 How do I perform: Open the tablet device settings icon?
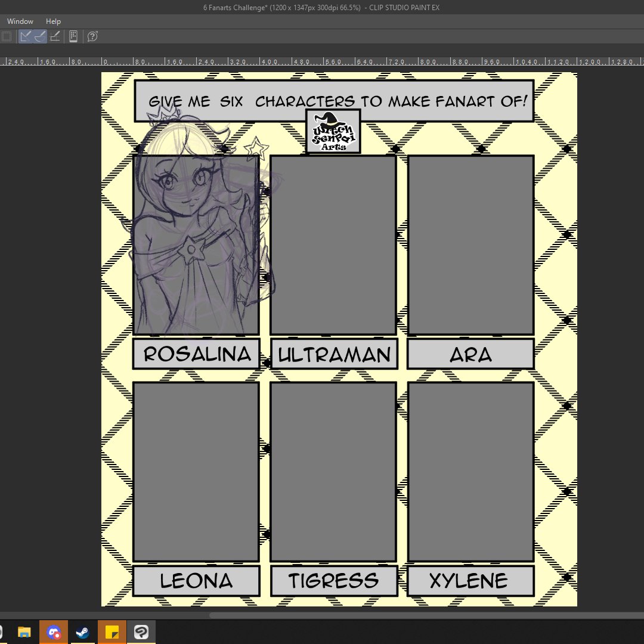point(73,36)
